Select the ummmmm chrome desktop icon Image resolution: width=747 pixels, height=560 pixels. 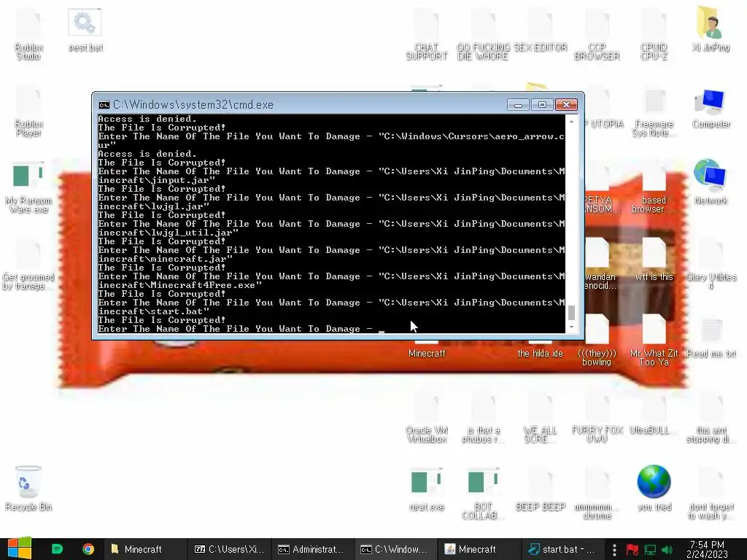597,494
